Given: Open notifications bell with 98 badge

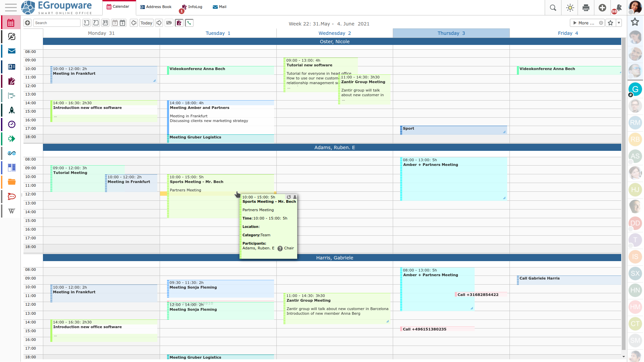Looking at the screenshot, I should (619, 8).
